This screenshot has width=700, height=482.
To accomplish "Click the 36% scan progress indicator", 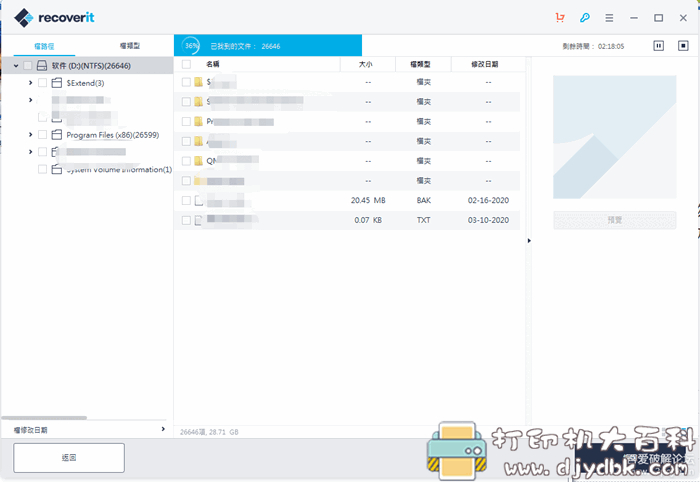I will tap(191, 46).
